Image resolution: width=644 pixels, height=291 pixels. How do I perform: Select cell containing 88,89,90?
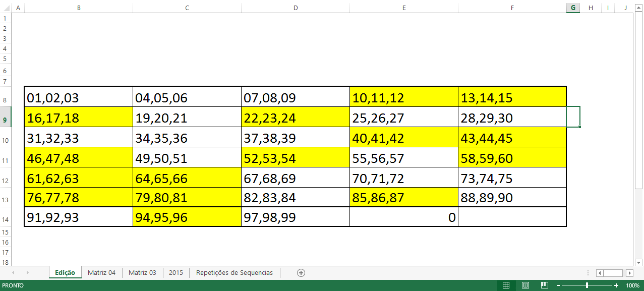(512, 197)
